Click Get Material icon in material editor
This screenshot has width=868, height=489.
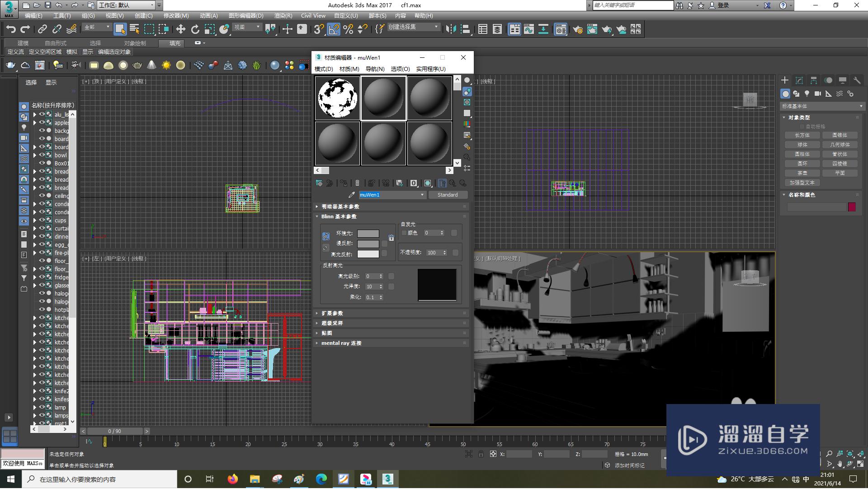coord(319,183)
